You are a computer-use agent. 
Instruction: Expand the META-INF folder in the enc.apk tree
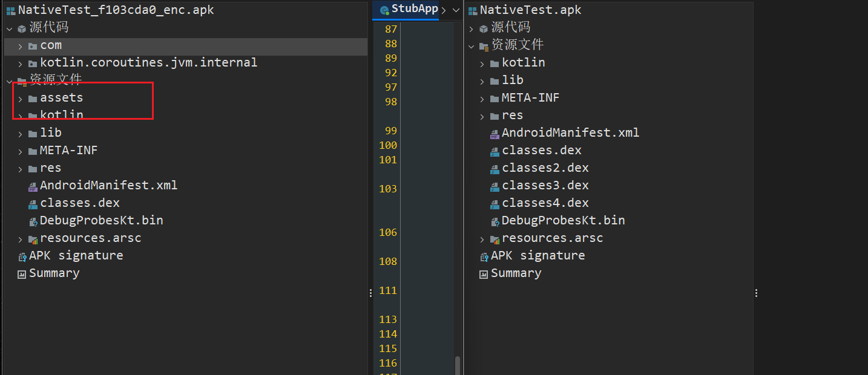pyautogui.click(x=20, y=151)
